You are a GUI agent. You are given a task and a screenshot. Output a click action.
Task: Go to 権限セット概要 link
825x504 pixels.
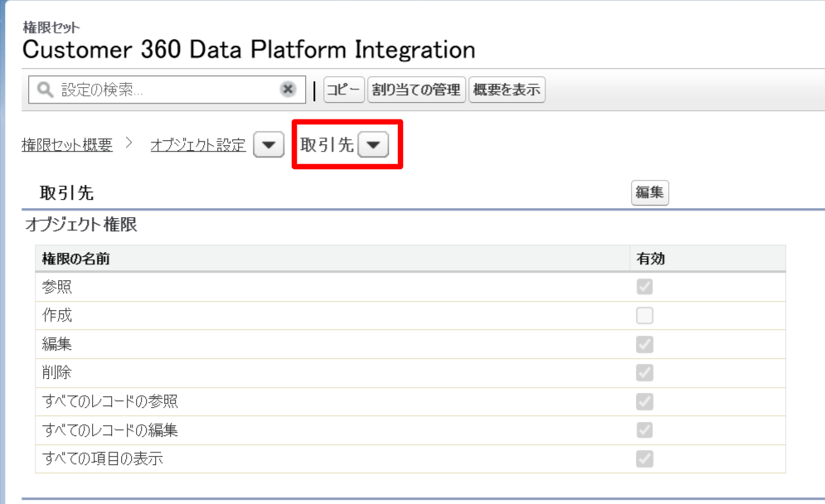pos(67,145)
